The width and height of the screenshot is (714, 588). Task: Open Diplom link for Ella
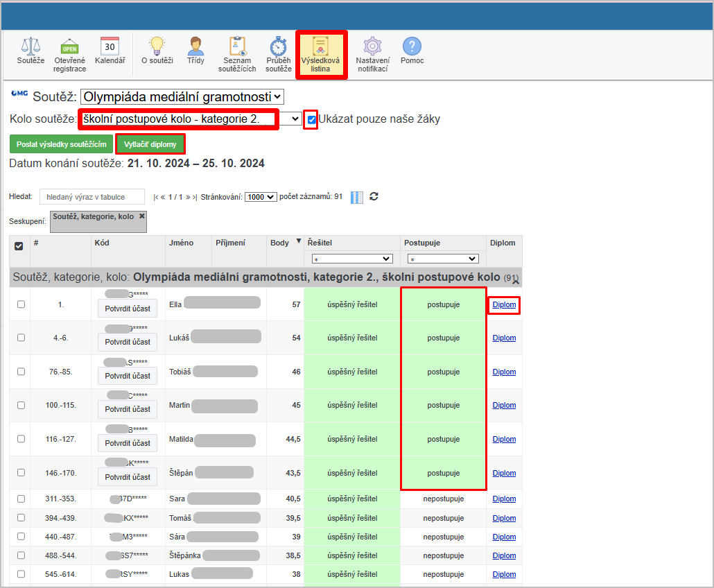point(504,304)
